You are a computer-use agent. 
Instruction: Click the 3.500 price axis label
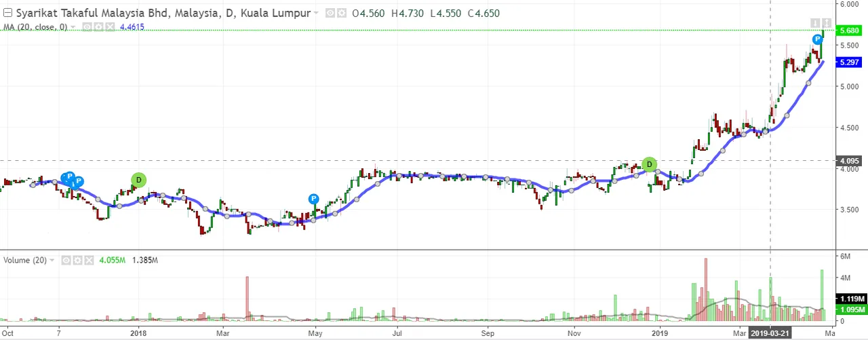coord(849,210)
